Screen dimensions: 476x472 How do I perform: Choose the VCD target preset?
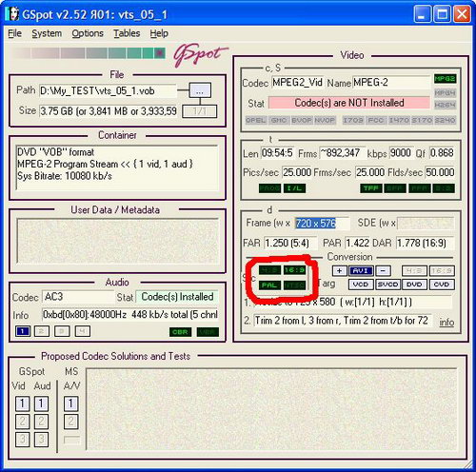[x=361, y=285]
